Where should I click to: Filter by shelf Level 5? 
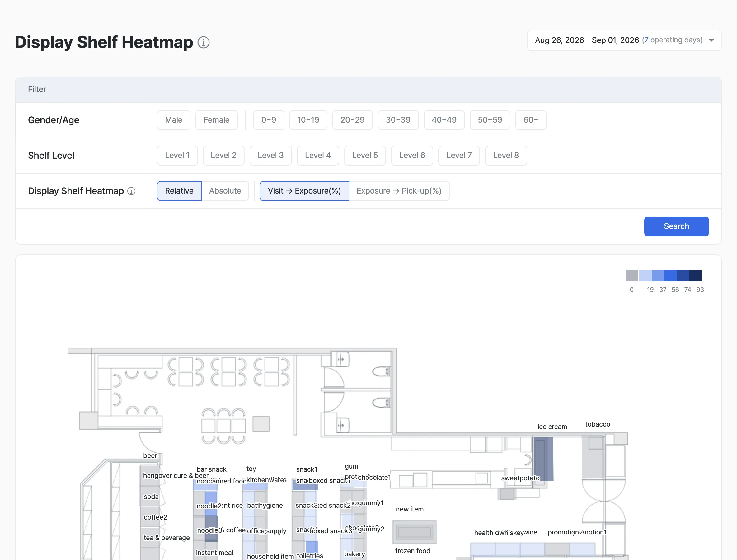[x=365, y=156]
